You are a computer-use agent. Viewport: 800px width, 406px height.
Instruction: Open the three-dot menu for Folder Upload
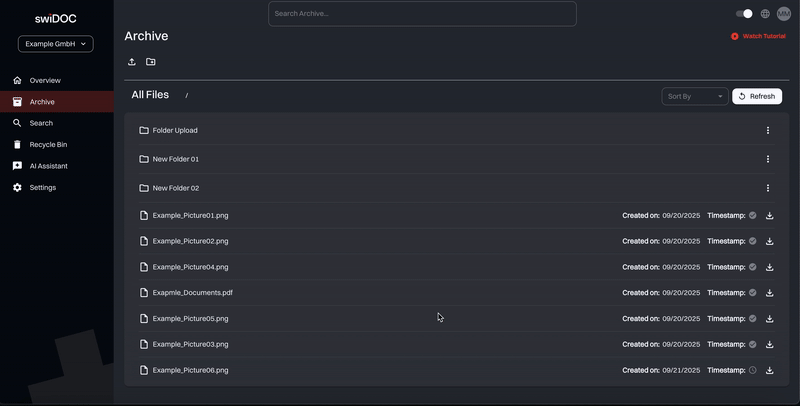pyautogui.click(x=768, y=130)
